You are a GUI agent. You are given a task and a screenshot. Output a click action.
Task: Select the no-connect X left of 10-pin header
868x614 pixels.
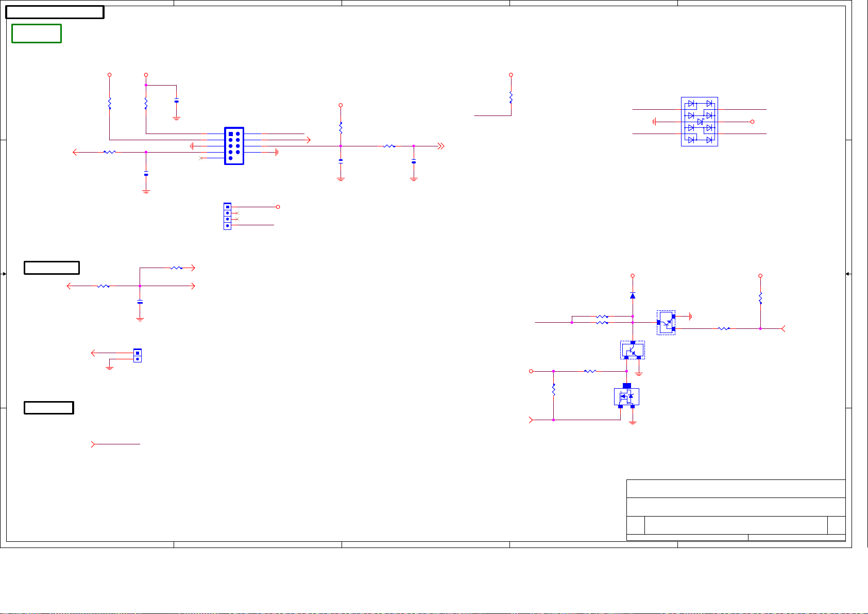pyautogui.click(x=201, y=158)
